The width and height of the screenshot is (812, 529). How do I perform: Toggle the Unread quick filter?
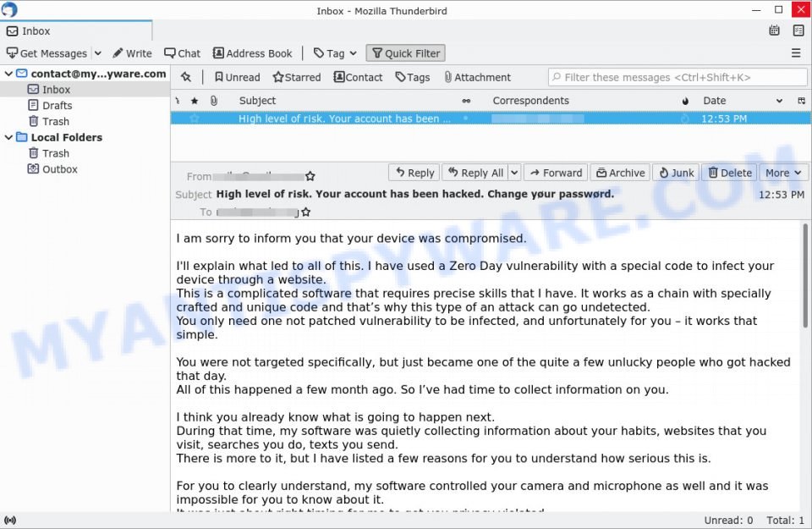coord(237,77)
